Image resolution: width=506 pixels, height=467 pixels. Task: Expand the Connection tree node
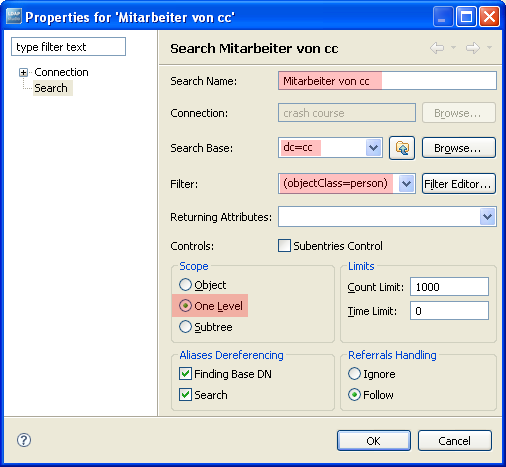tap(23, 72)
